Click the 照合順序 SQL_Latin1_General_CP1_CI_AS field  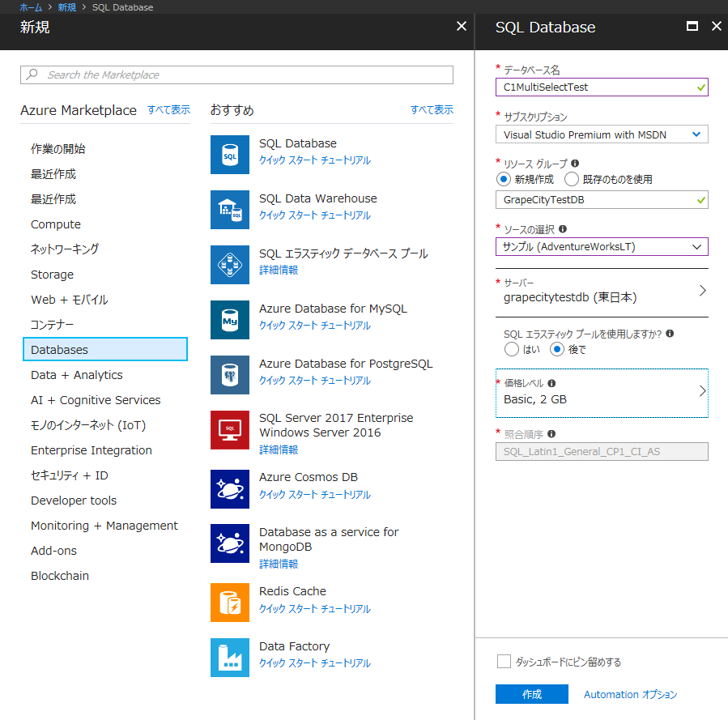coord(602,451)
